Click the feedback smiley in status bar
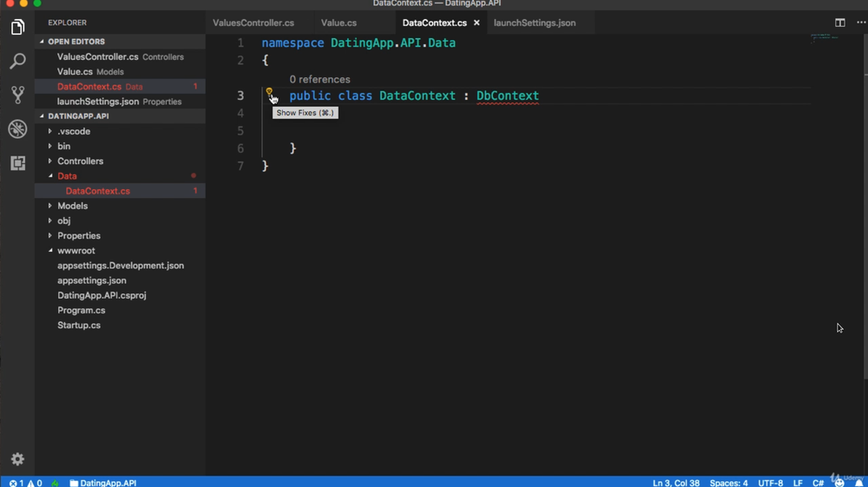Viewport: 868px width, 487px height. click(x=839, y=483)
